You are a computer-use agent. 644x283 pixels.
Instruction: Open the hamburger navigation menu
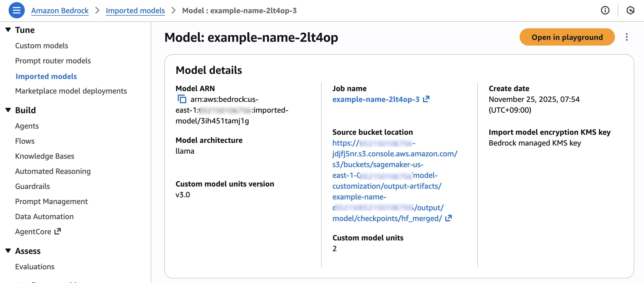click(17, 11)
